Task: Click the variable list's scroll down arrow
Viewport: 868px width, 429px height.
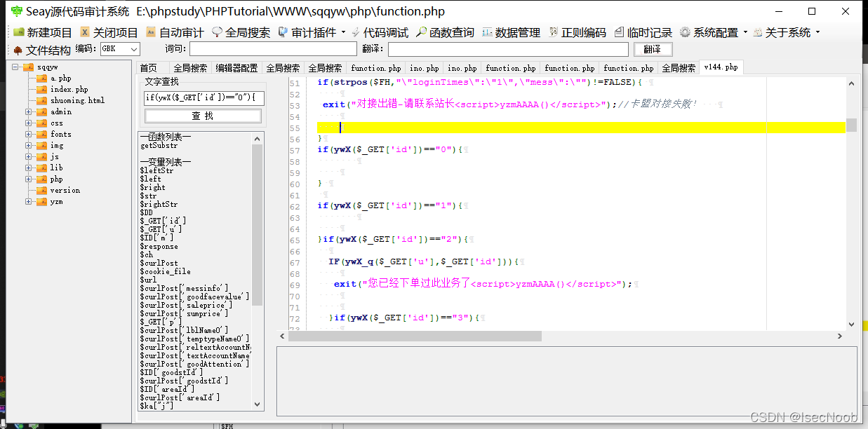Action: (257, 404)
